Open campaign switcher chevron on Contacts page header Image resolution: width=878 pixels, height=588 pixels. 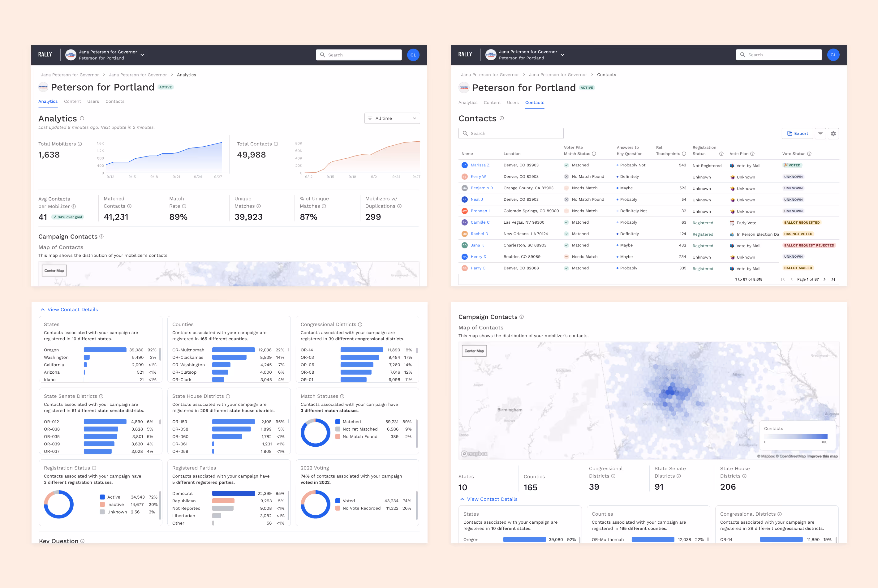click(x=562, y=55)
